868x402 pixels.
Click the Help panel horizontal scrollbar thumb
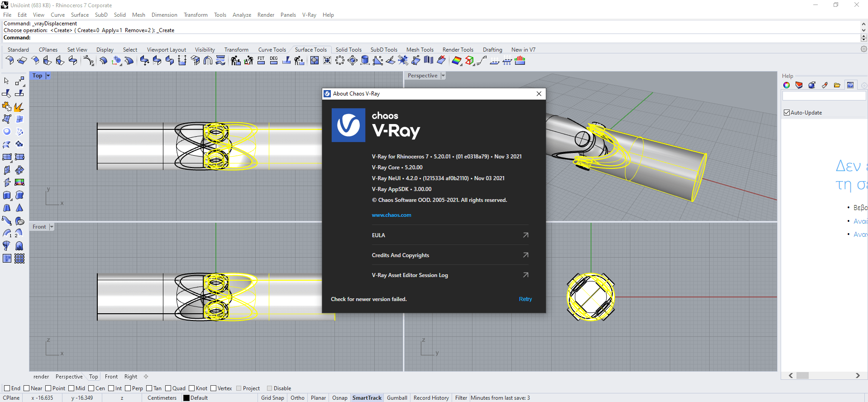coord(802,375)
